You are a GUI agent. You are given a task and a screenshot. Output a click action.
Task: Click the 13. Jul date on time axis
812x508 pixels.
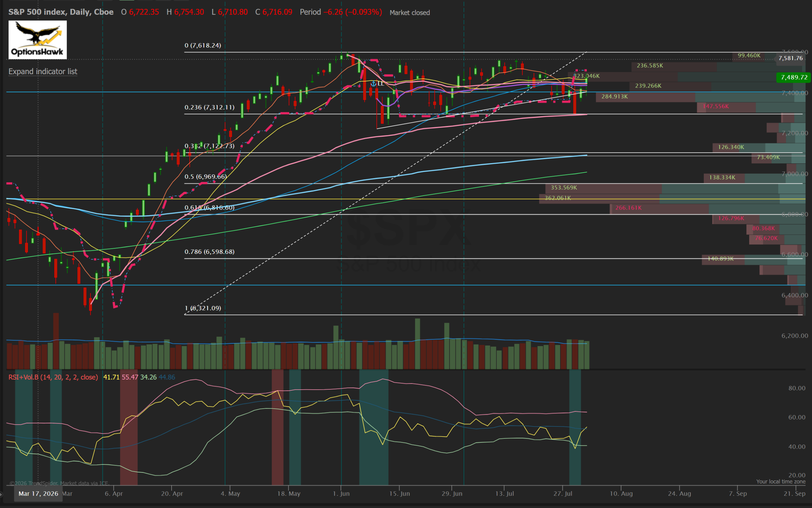[505, 493]
